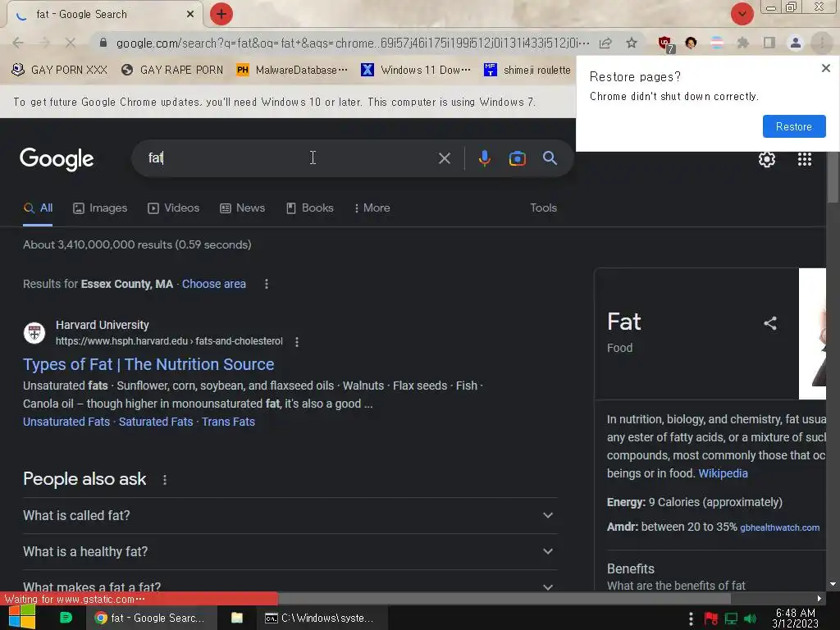Toggle the browser side panel icon
Image resolution: width=840 pixels, height=630 pixels.
[769, 43]
